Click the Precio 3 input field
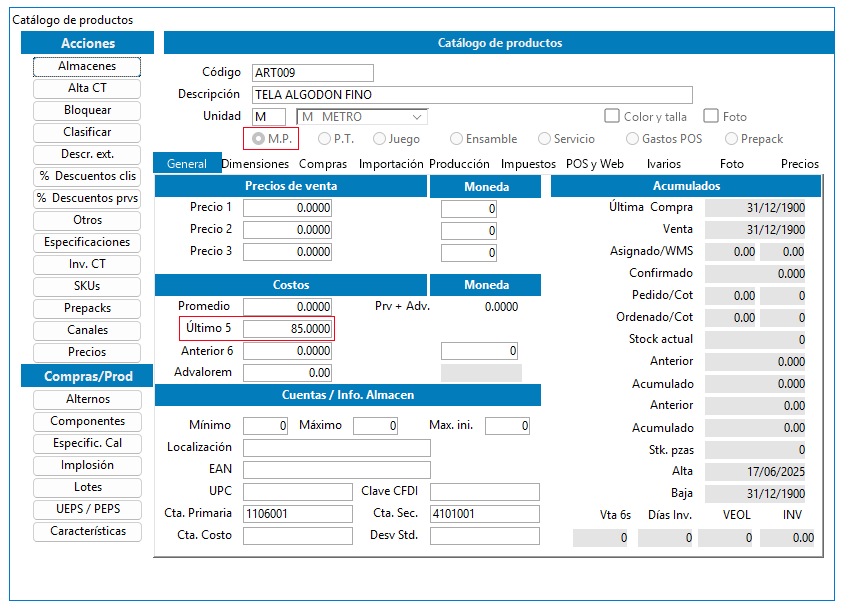Screen dimensions: 842x608 tap(287, 252)
